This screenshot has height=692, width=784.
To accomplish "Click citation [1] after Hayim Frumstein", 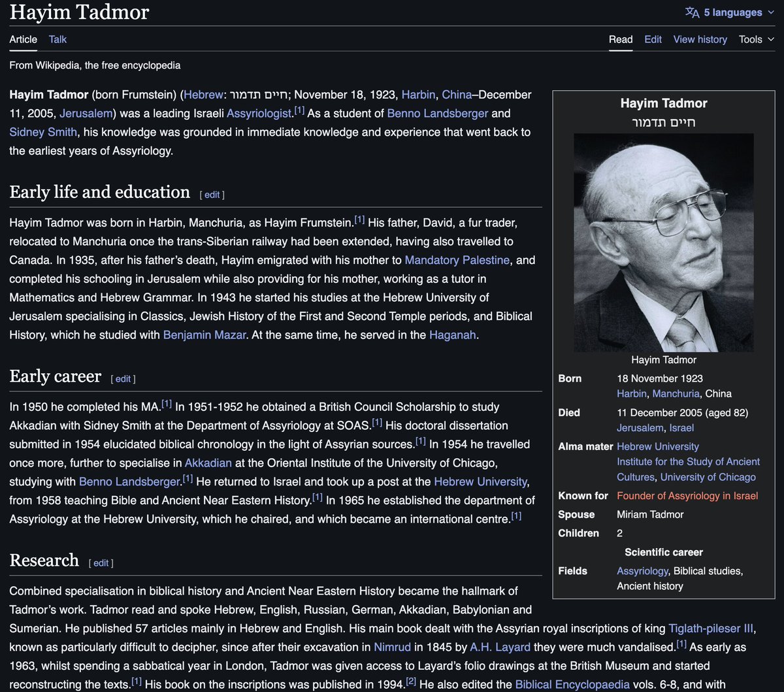I will tap(359, 220).
